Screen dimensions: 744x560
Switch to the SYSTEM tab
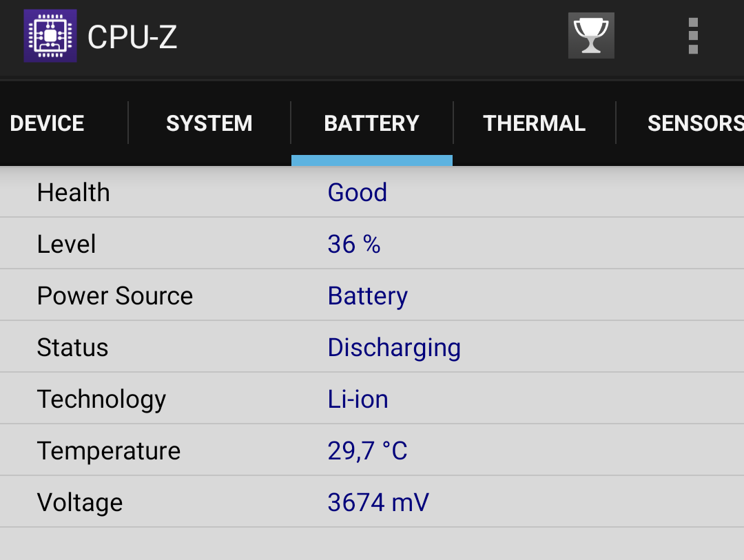(209, 123)
